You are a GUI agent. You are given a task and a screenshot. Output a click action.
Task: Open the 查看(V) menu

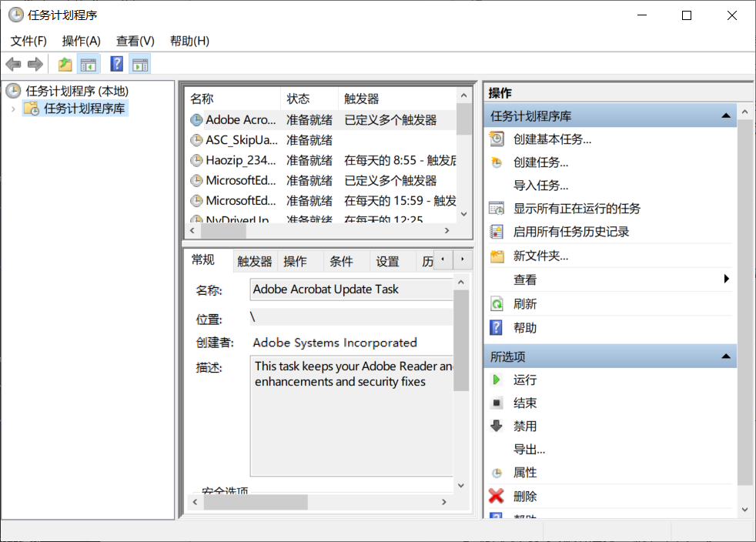135,41
